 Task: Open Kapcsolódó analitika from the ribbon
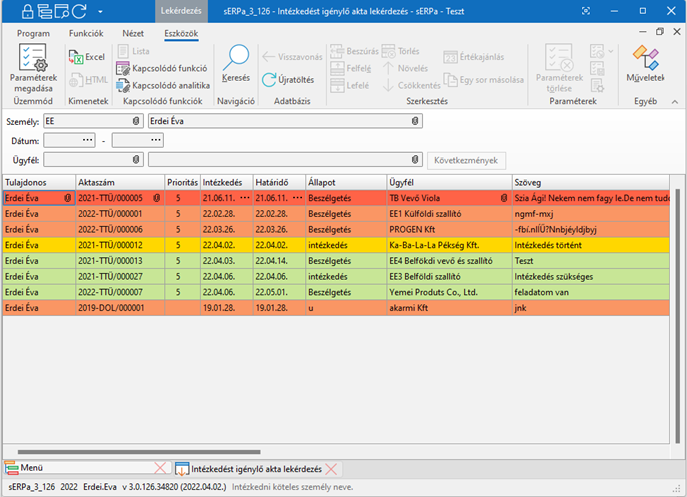click(162, 85)
